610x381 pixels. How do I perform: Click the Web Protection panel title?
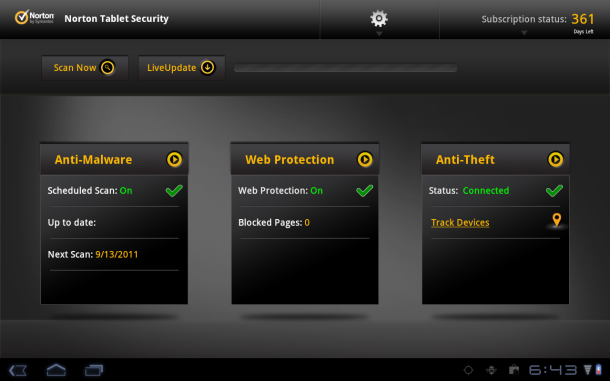[x=289, y=160]
